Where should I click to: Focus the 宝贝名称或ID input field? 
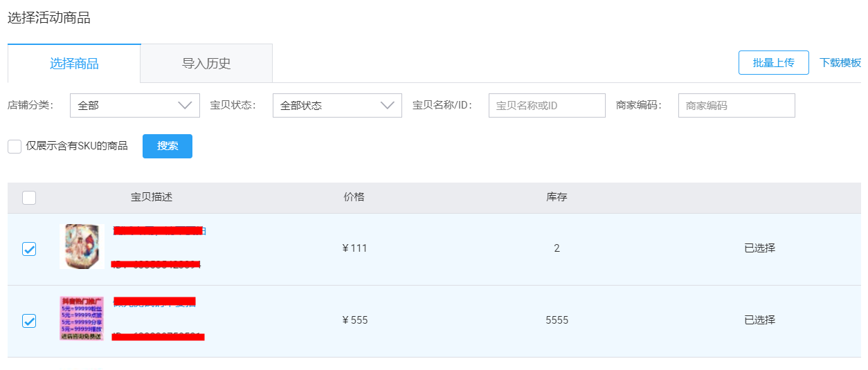(x=547, y=105)
